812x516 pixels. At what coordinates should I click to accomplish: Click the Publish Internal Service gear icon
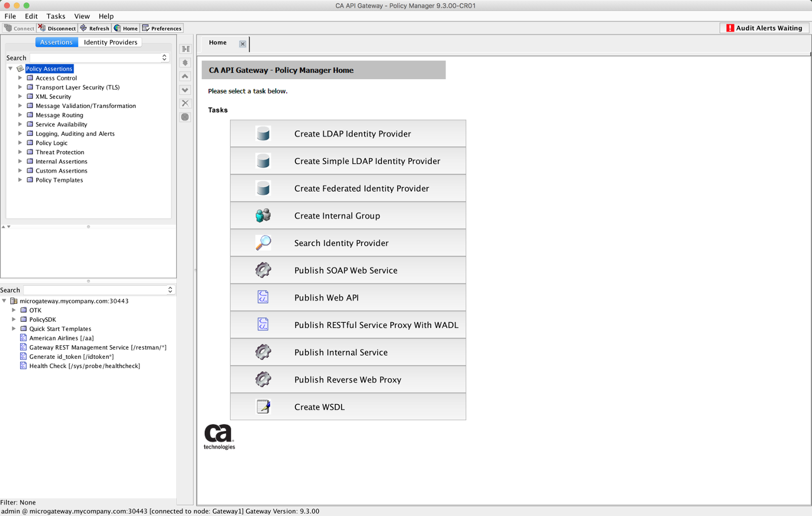click(x=263, y=352)
